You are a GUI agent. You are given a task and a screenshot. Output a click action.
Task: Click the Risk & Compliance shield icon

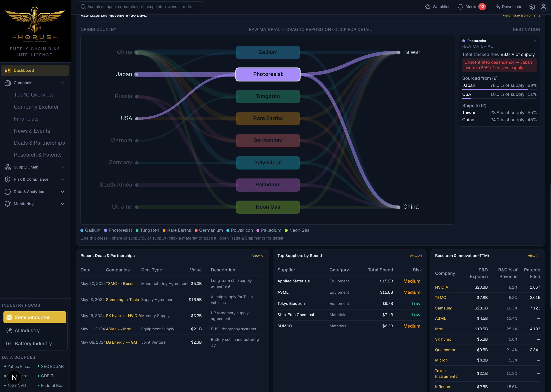point(8,179)
